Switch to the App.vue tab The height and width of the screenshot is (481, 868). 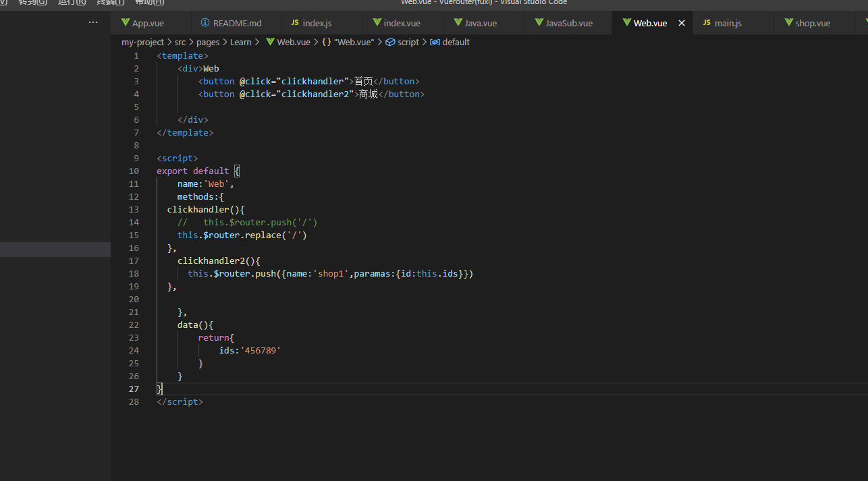pos(151,23)
